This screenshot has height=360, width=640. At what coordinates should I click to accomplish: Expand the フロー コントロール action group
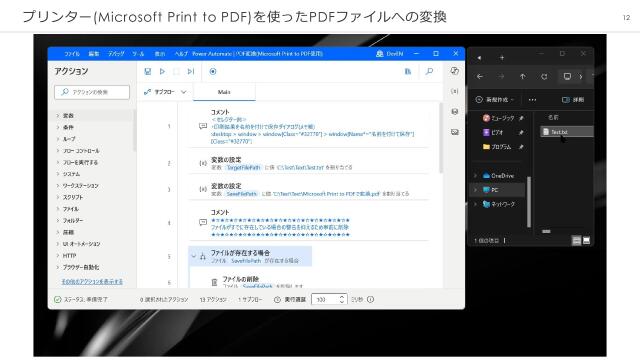click(x=58, y=151)
